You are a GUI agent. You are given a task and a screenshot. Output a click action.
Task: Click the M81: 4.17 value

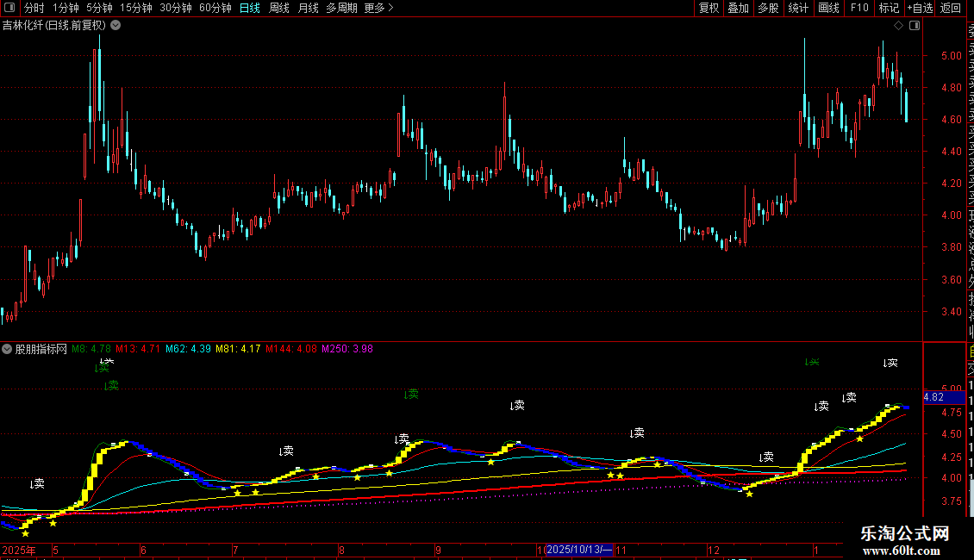pos(239,349)
